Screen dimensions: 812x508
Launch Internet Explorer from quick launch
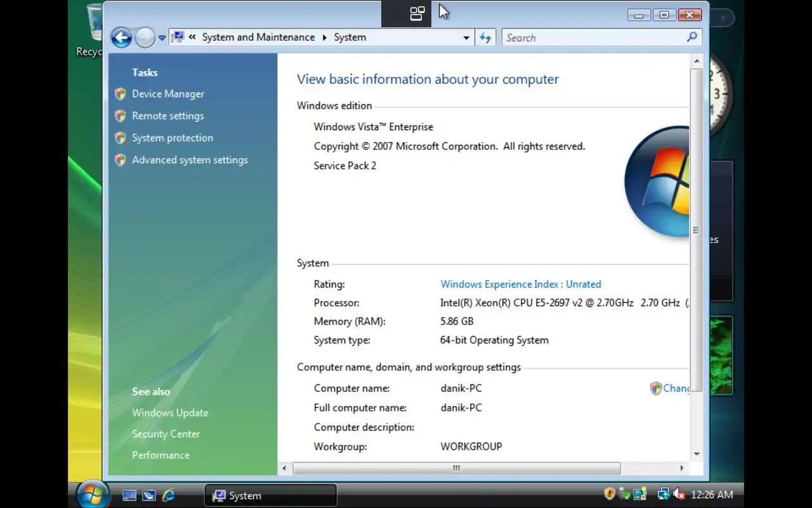168,495
